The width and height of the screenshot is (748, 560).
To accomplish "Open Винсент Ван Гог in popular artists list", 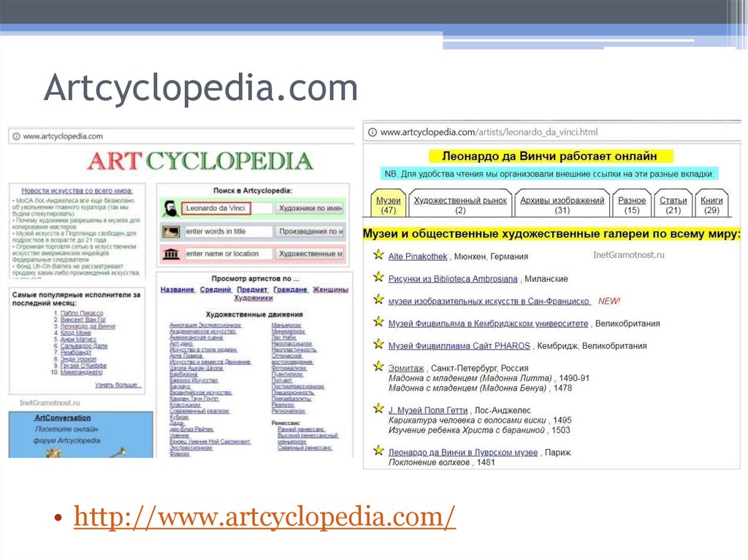I will point(83,320).
